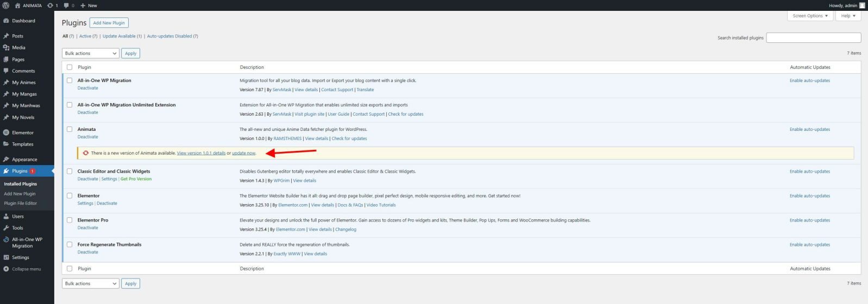Deactivate the Force Regenerate Thumbnails plugin

(x=88, y=252)
